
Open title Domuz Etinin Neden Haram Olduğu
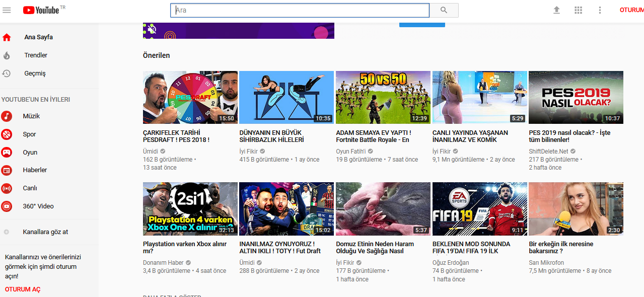point(375,248)
